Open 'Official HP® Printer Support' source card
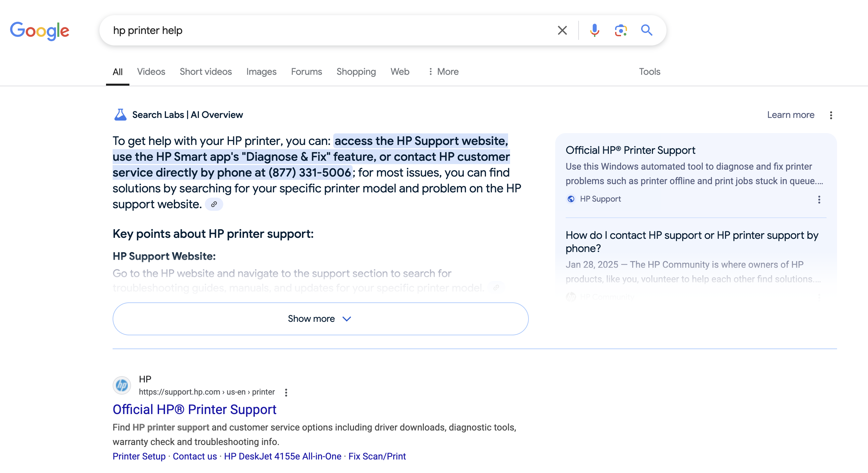Screen dimensions: 868x473 630,150
